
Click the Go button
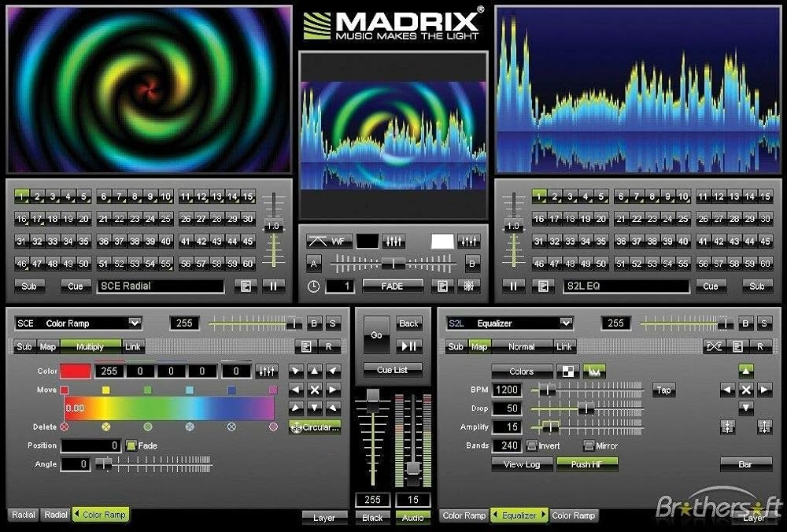376,334
